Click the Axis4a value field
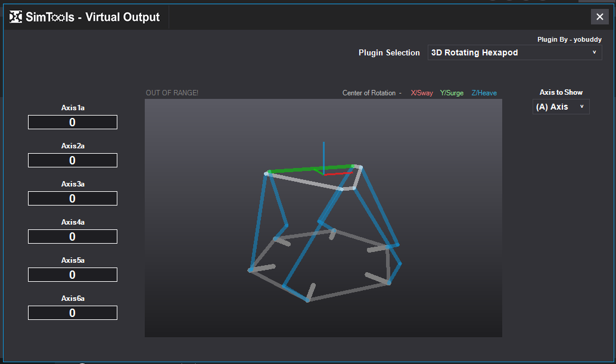The height and width of the screenshot is (364, 616). pos(73,237)
